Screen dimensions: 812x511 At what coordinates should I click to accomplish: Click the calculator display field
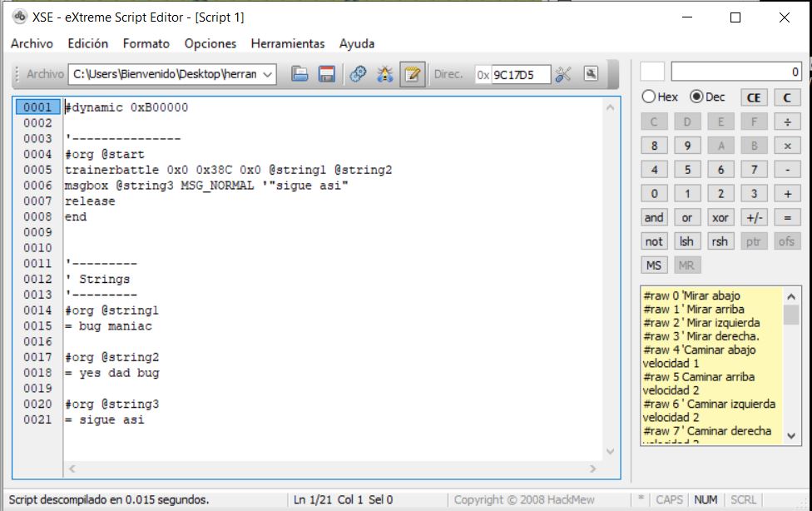coord(735,72)
